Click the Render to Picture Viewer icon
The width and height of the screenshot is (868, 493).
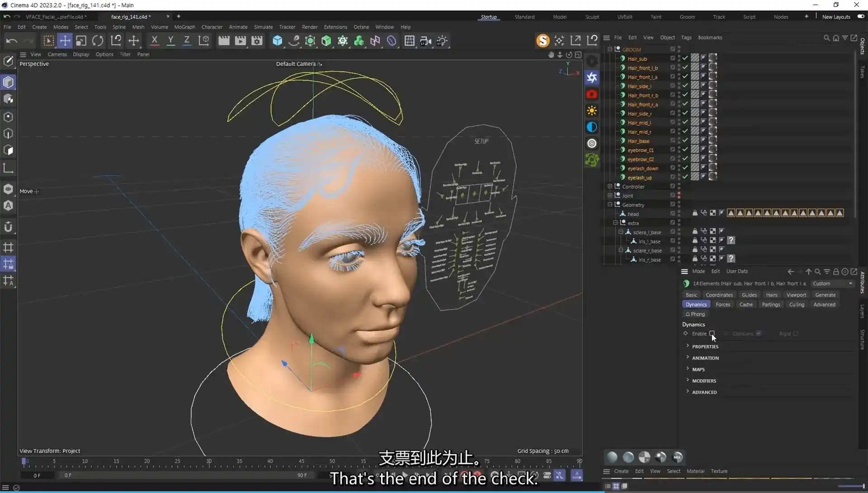click(x=240, y=41)
